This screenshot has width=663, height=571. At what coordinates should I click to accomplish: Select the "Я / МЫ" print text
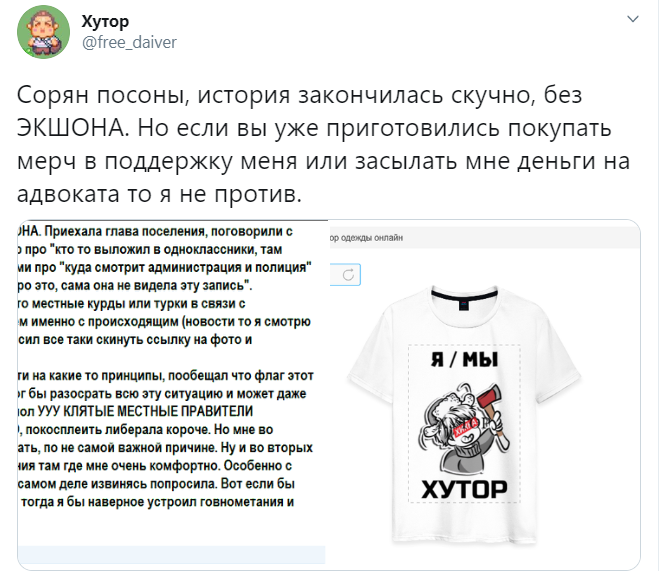[464, 360]
